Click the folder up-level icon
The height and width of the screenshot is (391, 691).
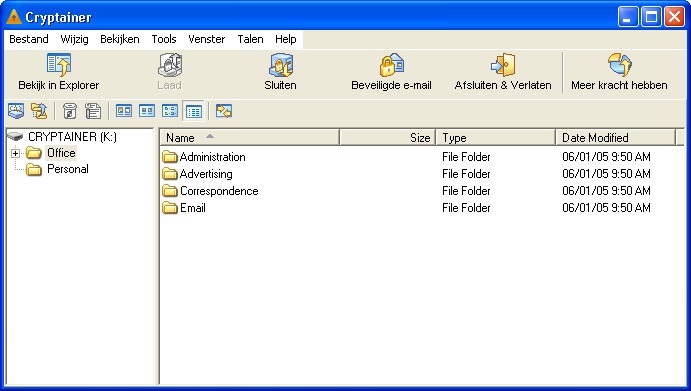[x=39, y=111]
